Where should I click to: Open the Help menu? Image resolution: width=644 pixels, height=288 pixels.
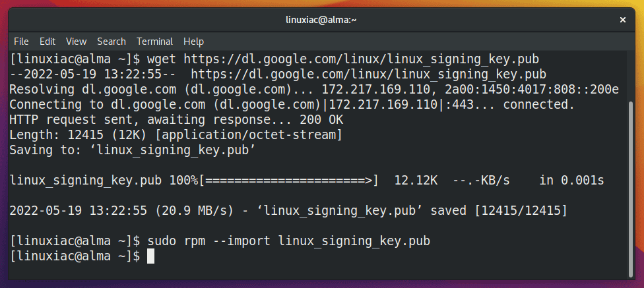[x=193, y=42]
